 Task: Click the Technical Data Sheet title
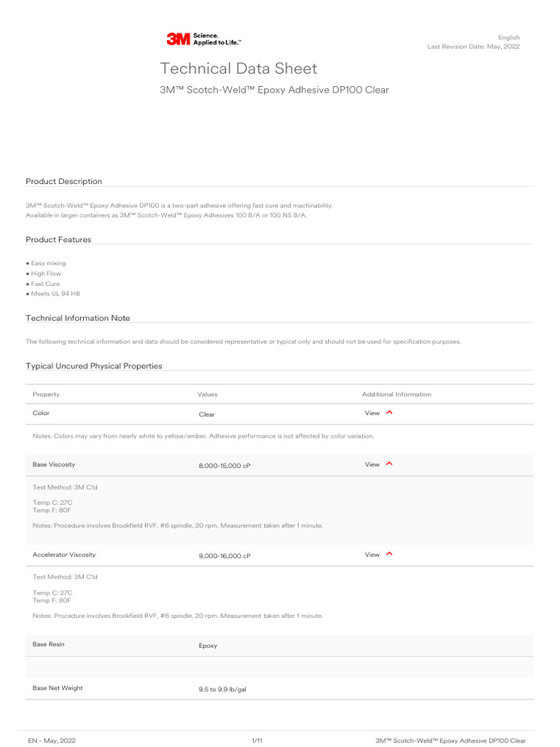238,69
